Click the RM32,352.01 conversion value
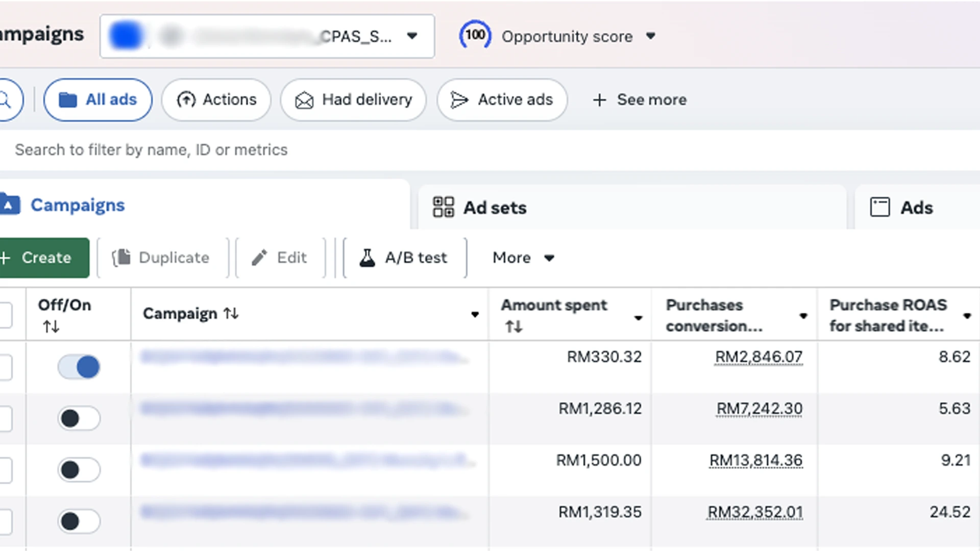The width and height of the screenshot is (980, 551). click(x=755, y=512)
